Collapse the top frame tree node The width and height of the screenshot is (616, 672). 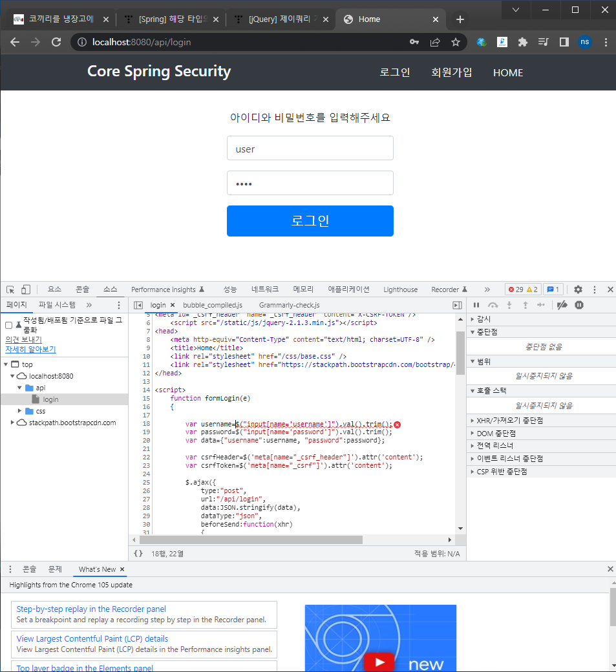(6, 364)
